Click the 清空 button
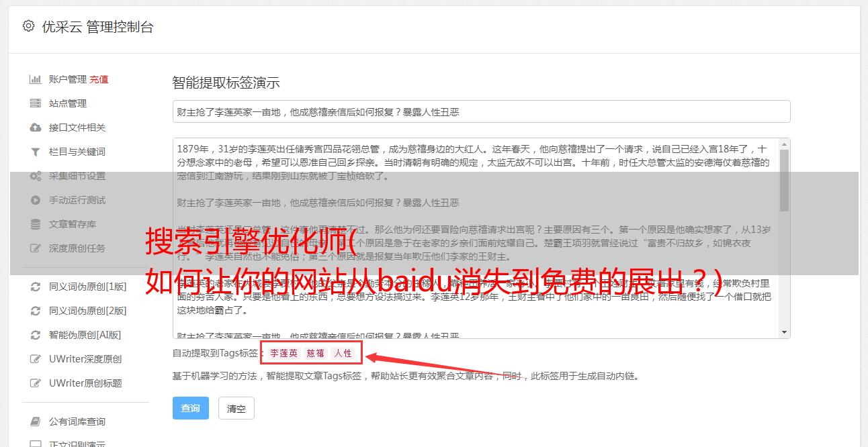868x447 pixels. 236,408
